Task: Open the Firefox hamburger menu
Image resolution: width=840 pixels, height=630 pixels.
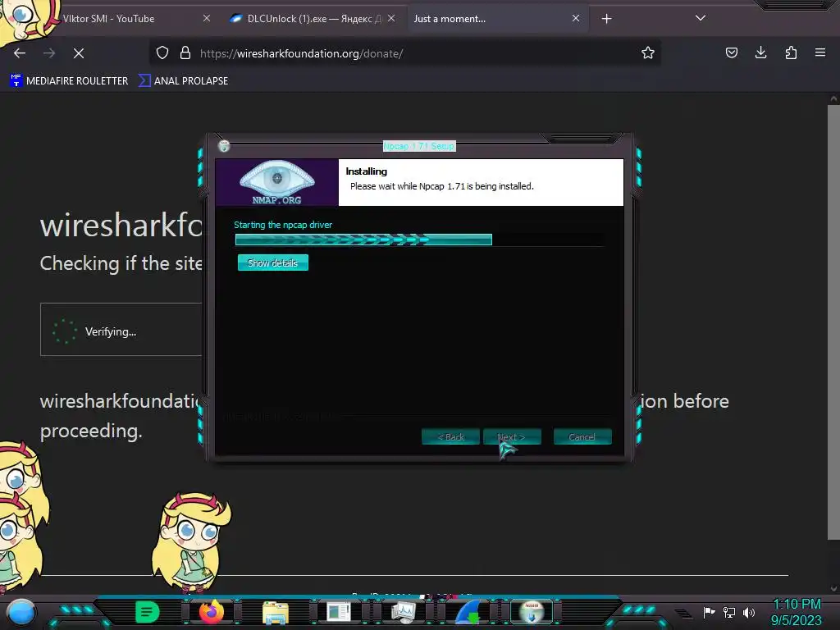Action: pyautogui.click(x=820, y=52)
